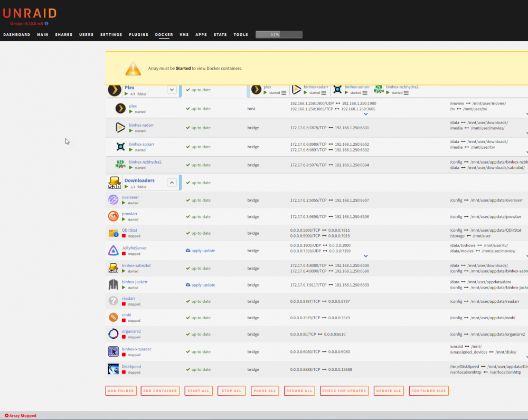Image resolution: width=528 pixels, height=420 pixels.
Task: Expand more port mappings for JellyfinServer
Action: click(x=366, y=256)
